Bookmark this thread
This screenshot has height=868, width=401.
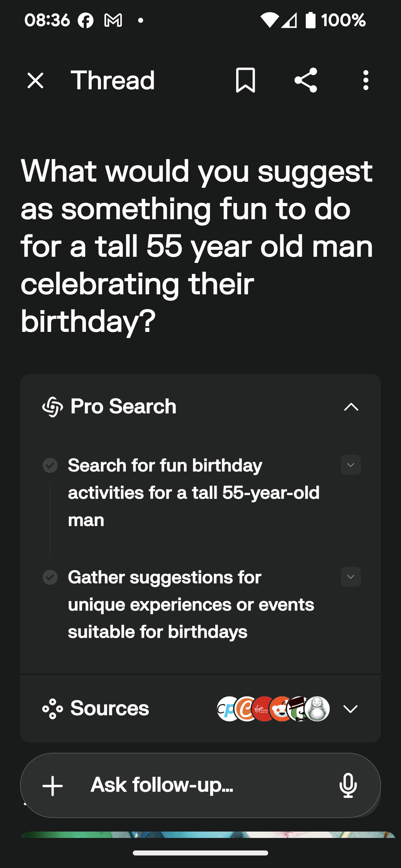tap(245, 80)
